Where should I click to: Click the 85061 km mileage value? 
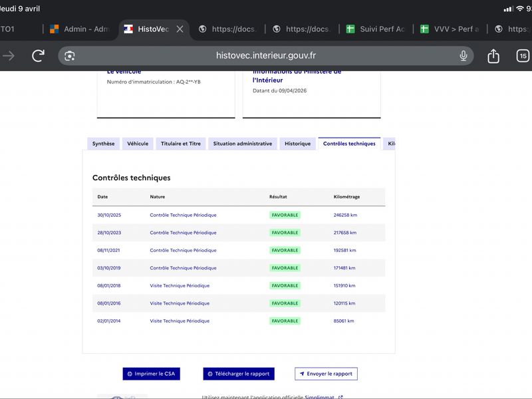click(x=344, y=321)
